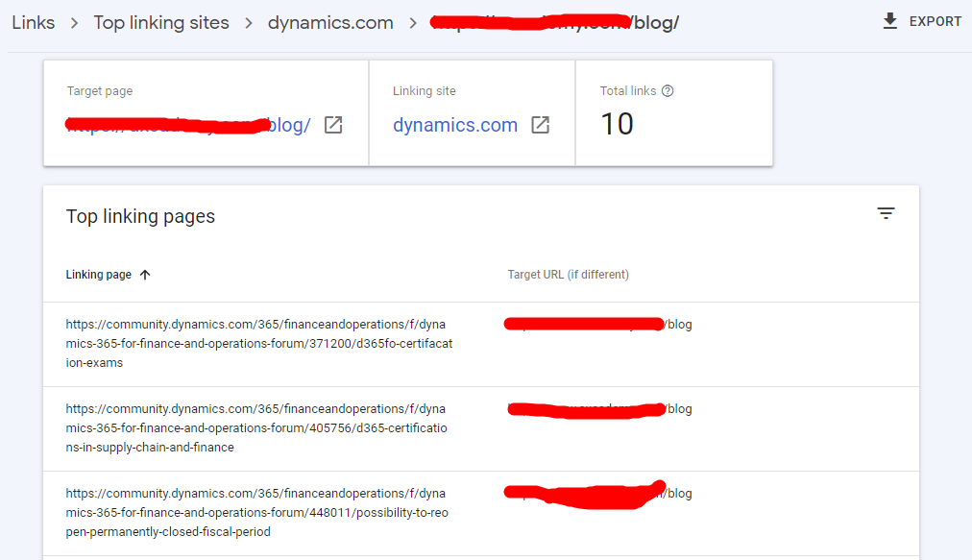Open dynamics.com linking site link
This screenshot has width=972, height=560.
455,125
